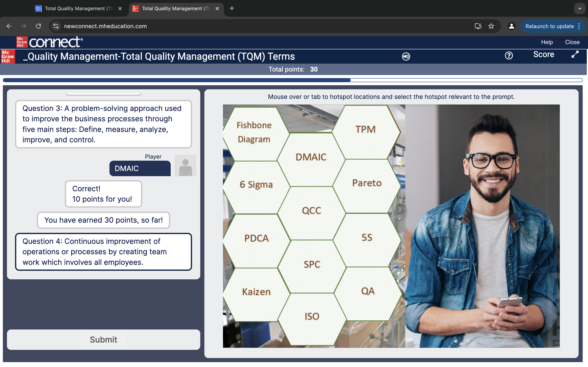Click the cast/install icon in the toolbar
Image resolution: width=588 pixels, height=367 pixels.
(478, 26)
